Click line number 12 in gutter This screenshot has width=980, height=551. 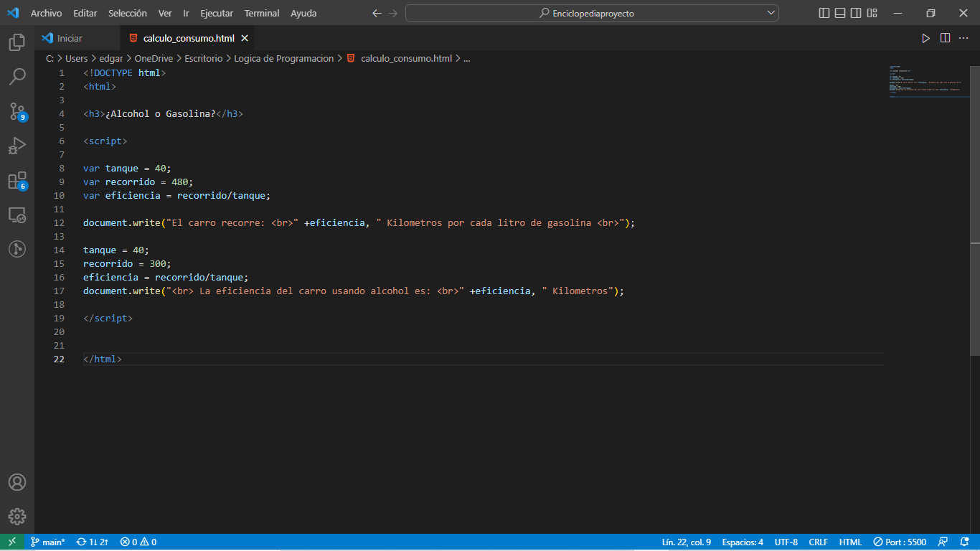pyautogui.click(x=59, y=223)
